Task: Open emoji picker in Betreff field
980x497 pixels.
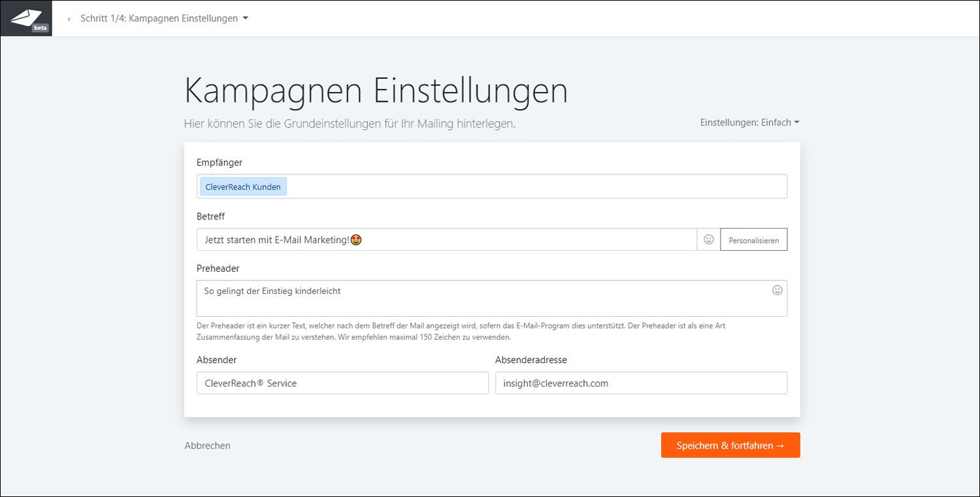Action: point(709,240)
